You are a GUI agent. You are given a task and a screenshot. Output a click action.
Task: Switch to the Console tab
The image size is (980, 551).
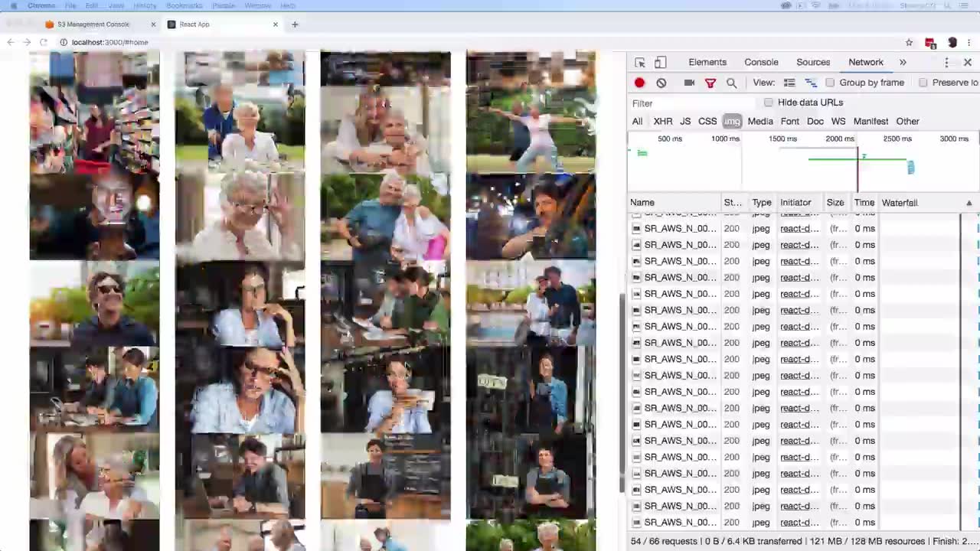(x=761, y=62)
